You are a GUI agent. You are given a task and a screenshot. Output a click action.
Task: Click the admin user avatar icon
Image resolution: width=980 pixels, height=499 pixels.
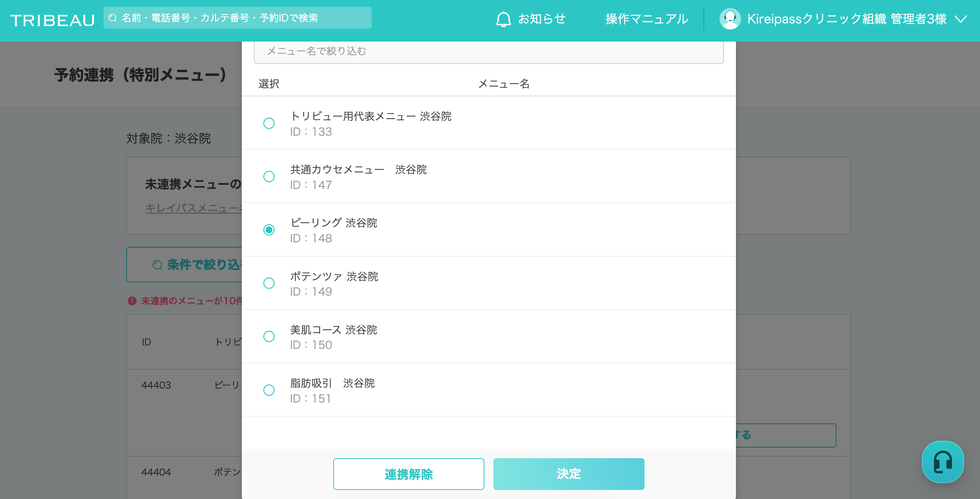(x=730, y=19)
